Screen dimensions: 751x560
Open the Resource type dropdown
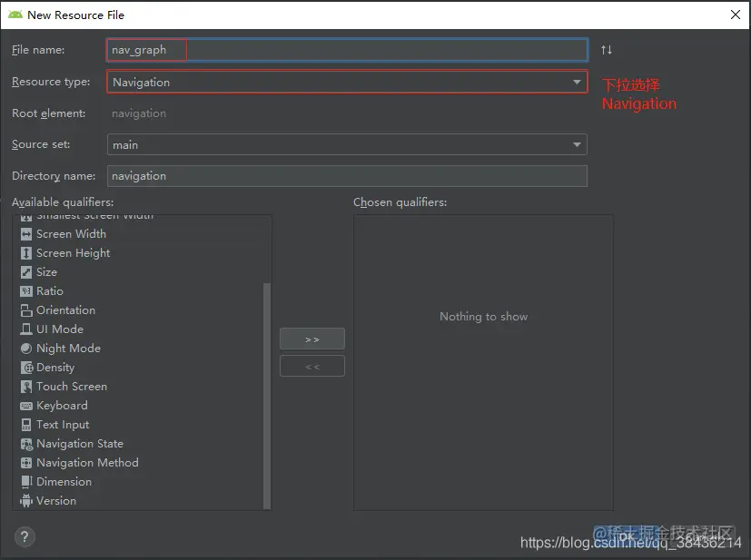pyautogui.click(x=347, y=82)
